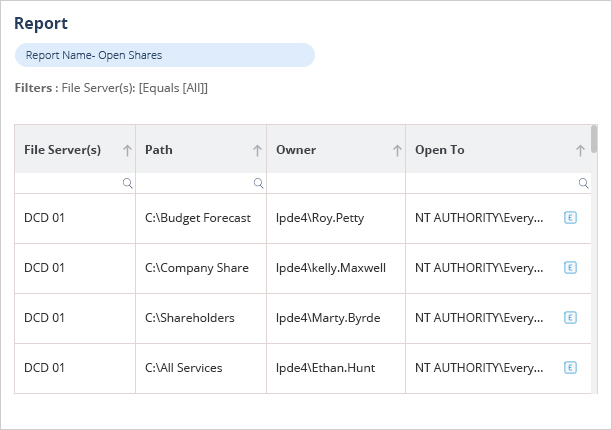Viewport: 612px width, 430px height.
Task: Select the Report Name- Open Shares pill
Action: [x=165, y=55]
